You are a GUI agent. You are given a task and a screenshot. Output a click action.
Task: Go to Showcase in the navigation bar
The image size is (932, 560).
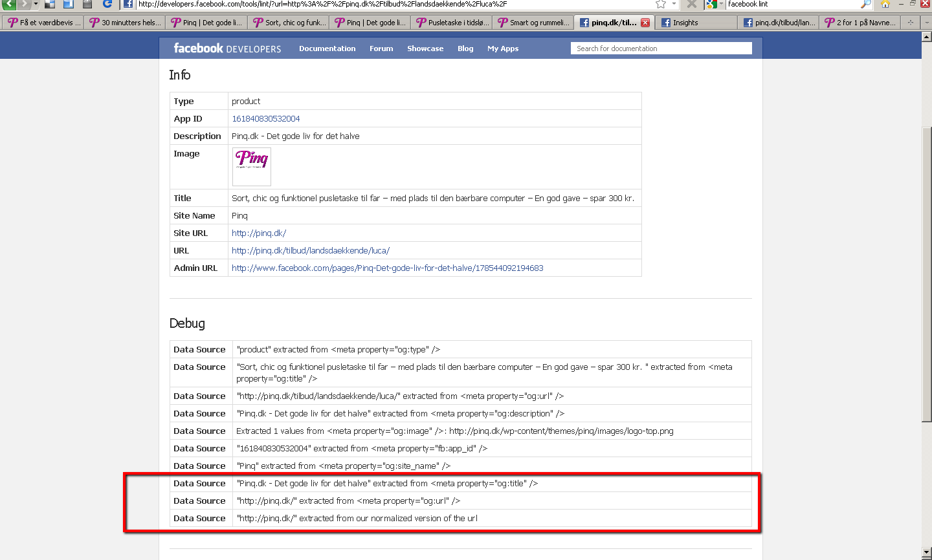click(425, 48)
